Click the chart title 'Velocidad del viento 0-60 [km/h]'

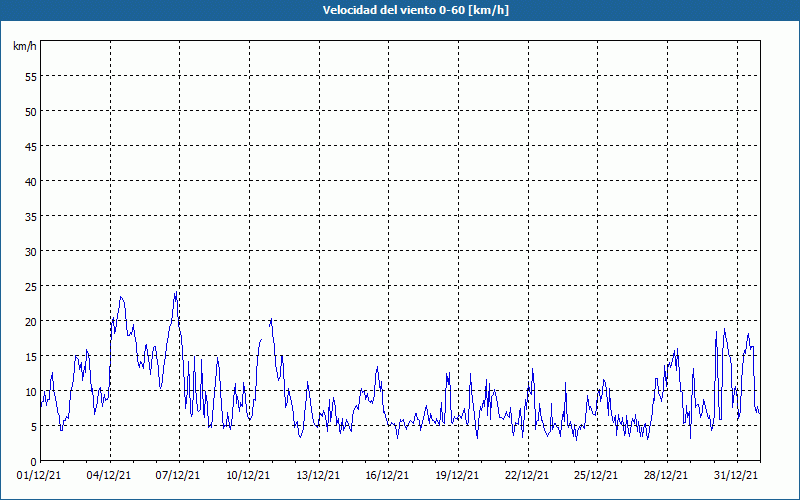click(416, 10)
